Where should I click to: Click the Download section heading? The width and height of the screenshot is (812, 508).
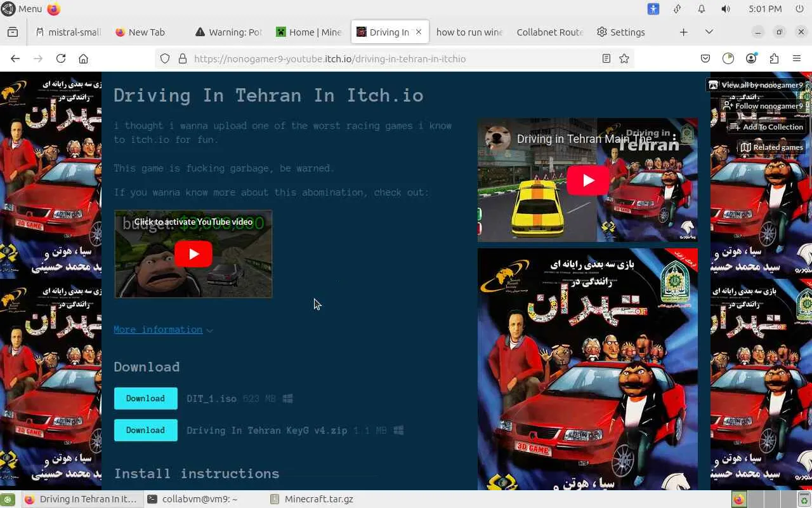tap(147, 367)
